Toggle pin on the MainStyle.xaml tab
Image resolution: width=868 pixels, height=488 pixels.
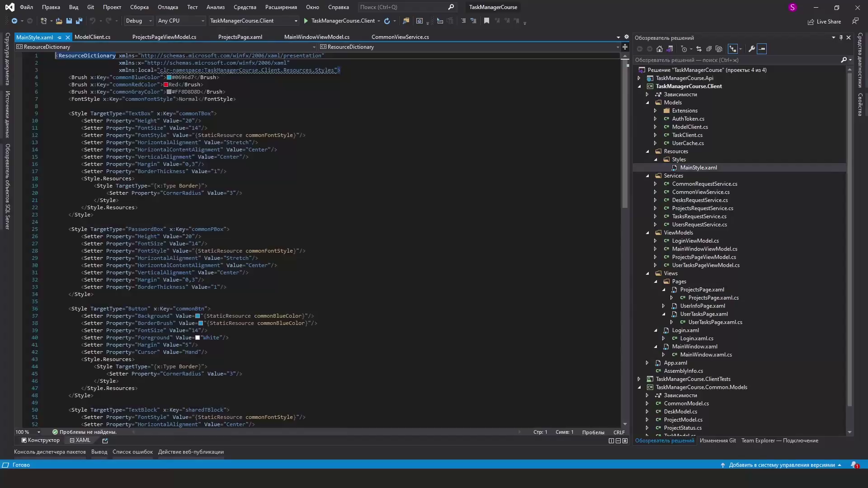[x=59, y=38]
